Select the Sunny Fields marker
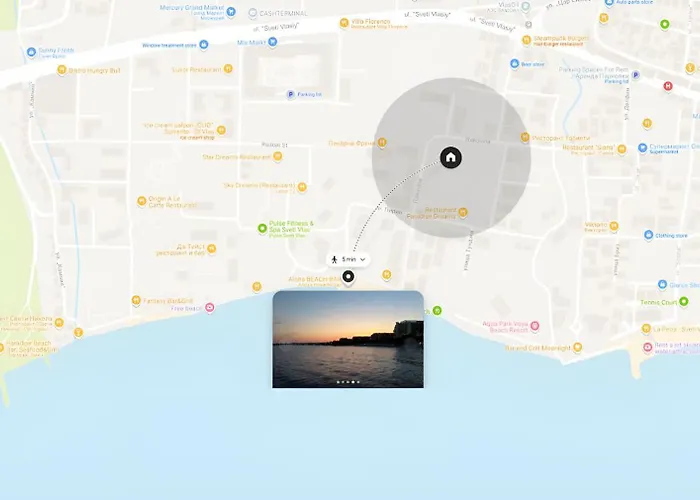 coord(31,51)
